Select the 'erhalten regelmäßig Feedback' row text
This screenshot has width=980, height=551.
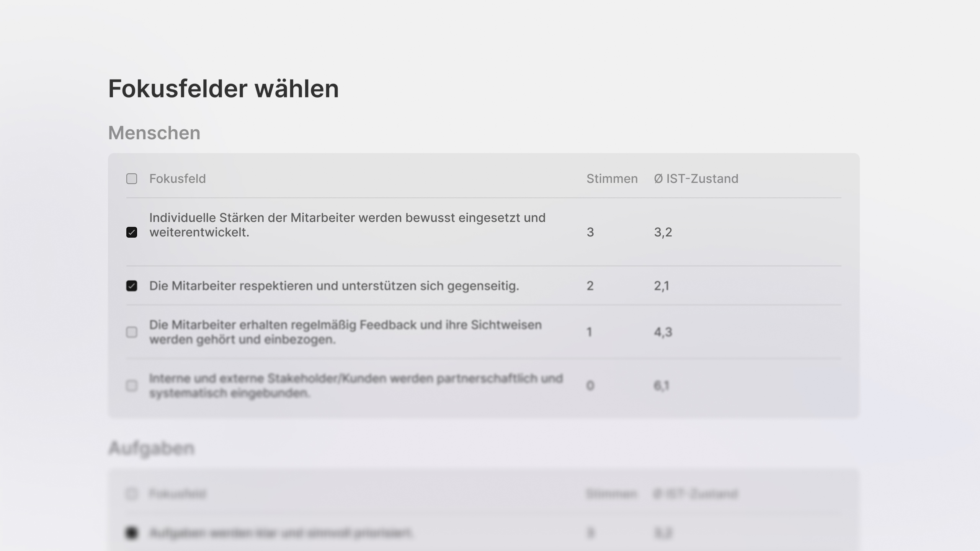pyautogui.click(x=345, y=332)
